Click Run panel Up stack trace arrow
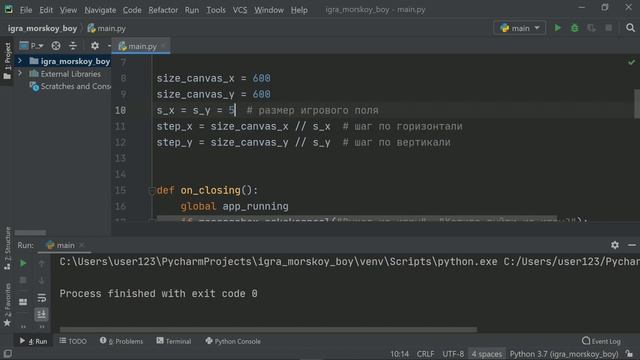 click(x=41, y=264)
